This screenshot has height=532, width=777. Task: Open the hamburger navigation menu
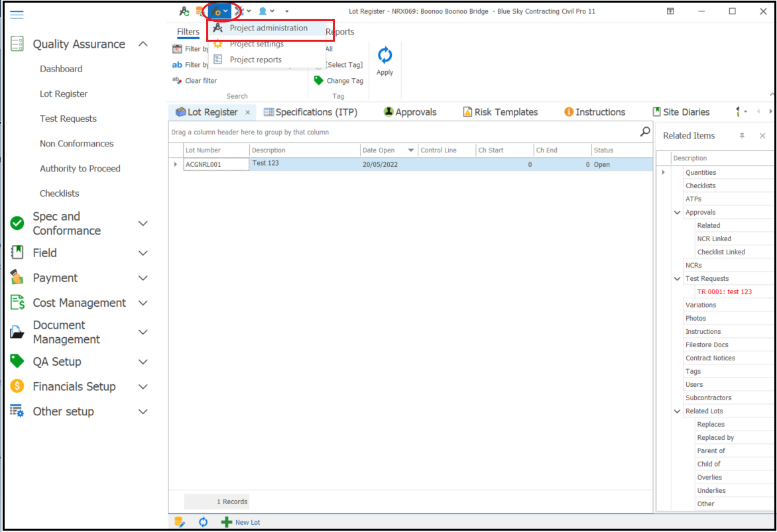(x=17, y=15)
